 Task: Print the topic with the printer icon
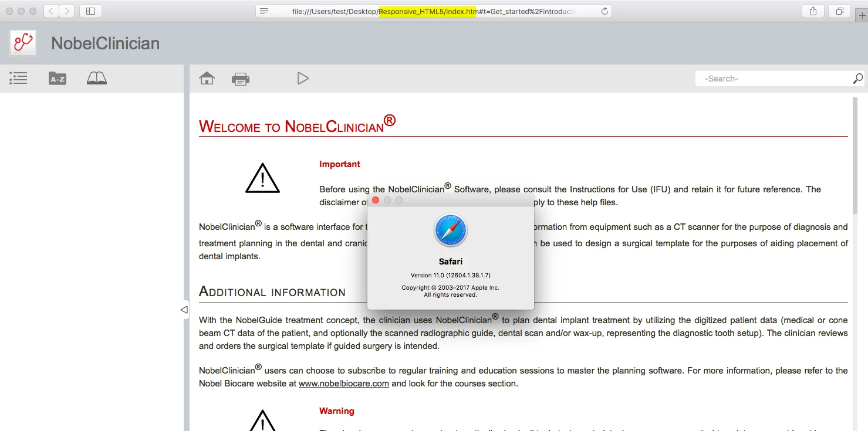coord(241,79)
